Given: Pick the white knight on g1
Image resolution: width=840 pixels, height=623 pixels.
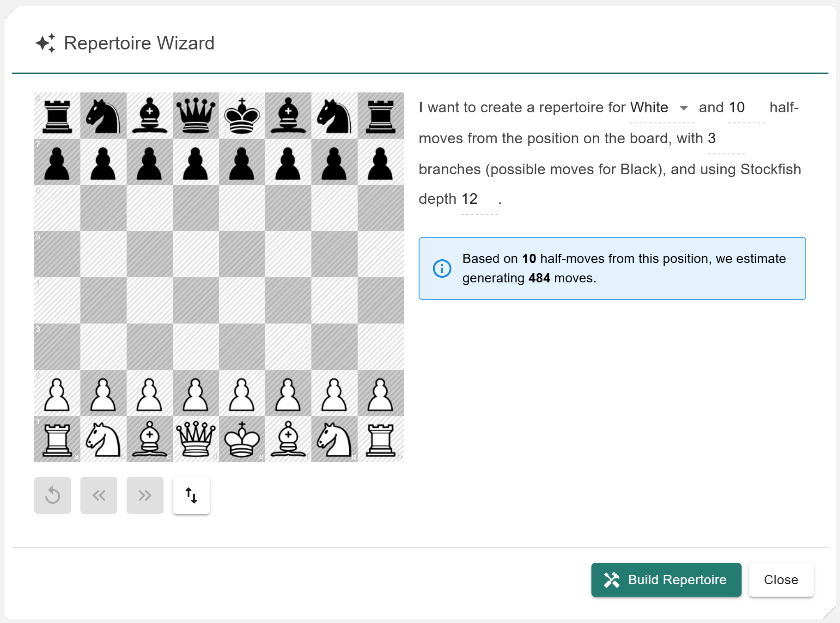Looking at the screenshot, I should (x=335, y=439).
